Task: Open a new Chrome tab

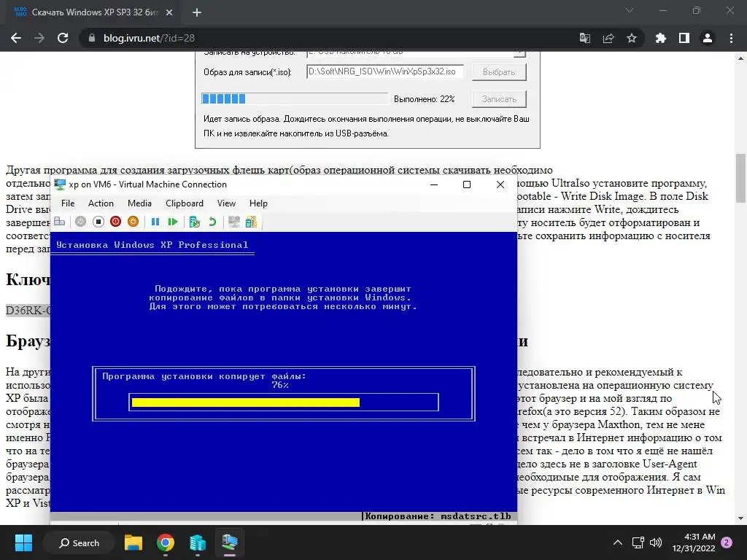Action: (x=197, y=12)
